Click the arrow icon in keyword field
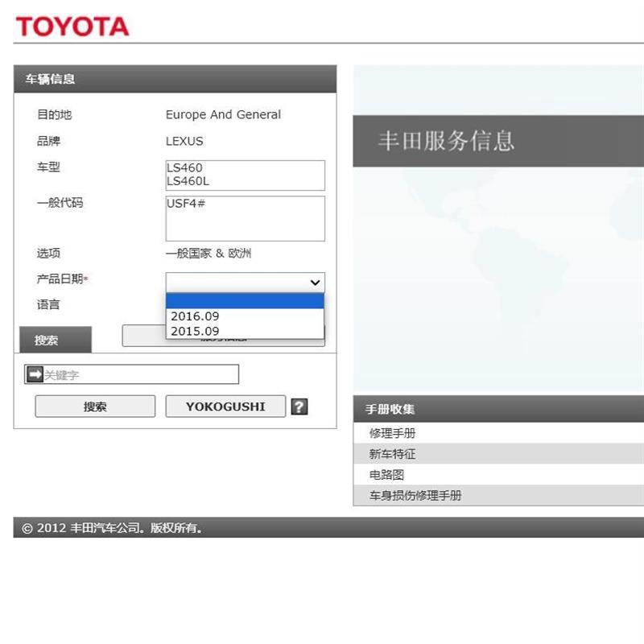Image resolution: width=644 pixels, height=644 pixels. pos(35,374)
